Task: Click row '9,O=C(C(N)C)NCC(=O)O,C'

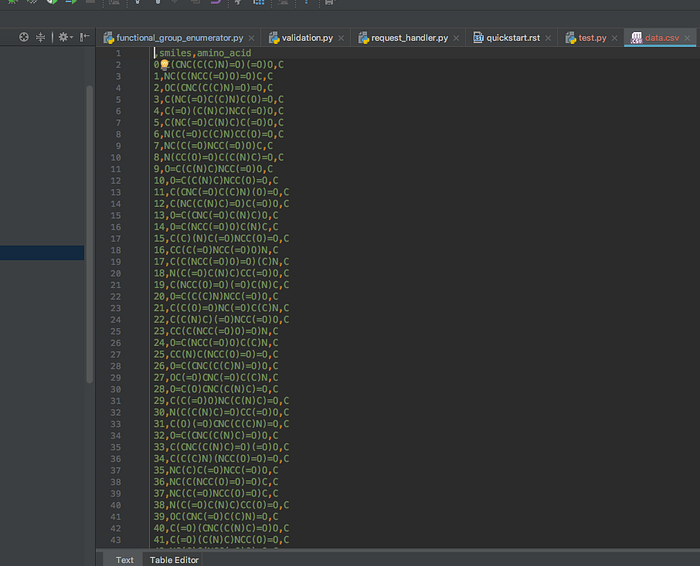Action: (x=213, y=169)
